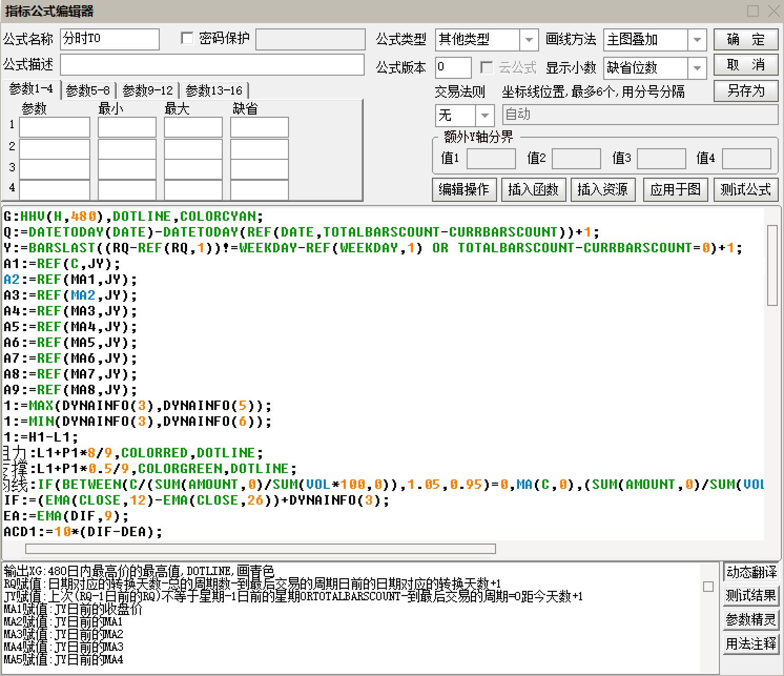Click 插入函数 button
This screenshot has height=676, width=784.
[533, 189]
